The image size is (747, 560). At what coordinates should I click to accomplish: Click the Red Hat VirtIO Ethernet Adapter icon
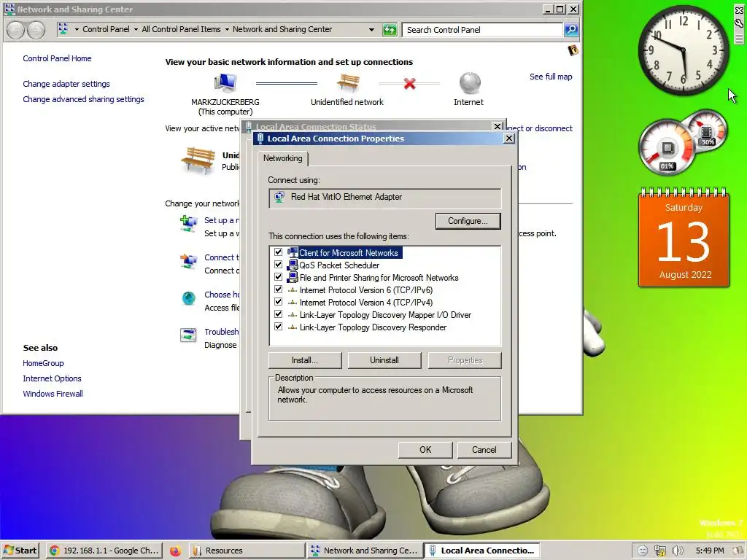[x=279, y=197]
